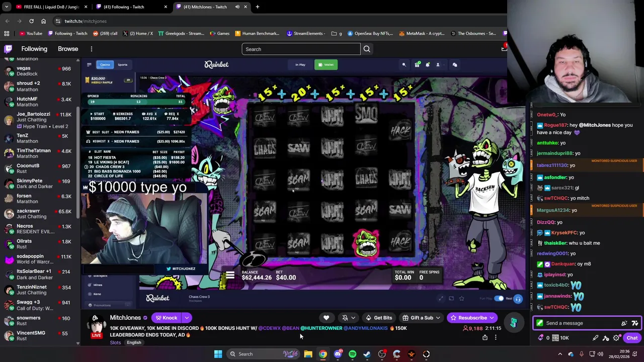Select the Sports mode toggle
The width and height of the screenshot is (644, 362).
(123, 64)
